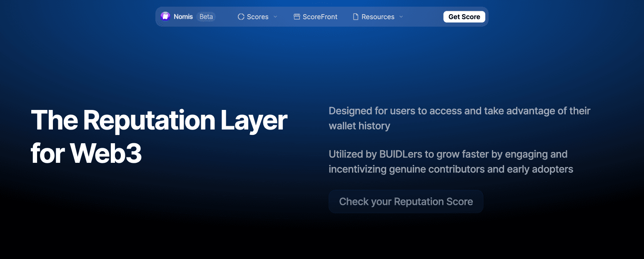Click the "incentivizing genuine contributors" text line

click(x=451, y=169)
